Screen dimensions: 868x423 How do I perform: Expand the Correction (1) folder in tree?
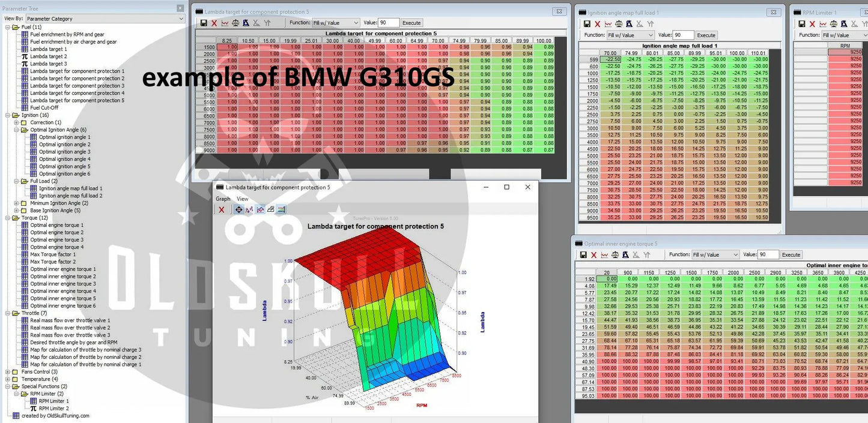pos(16,122)
